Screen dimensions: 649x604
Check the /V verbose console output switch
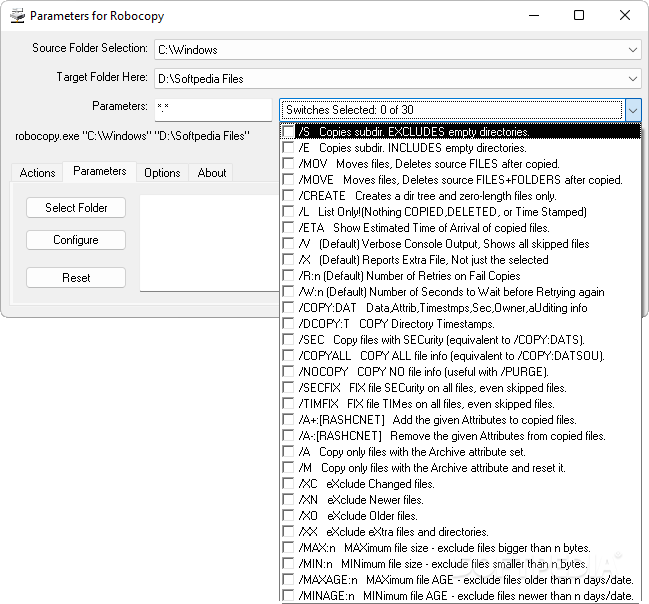[288, 244]
